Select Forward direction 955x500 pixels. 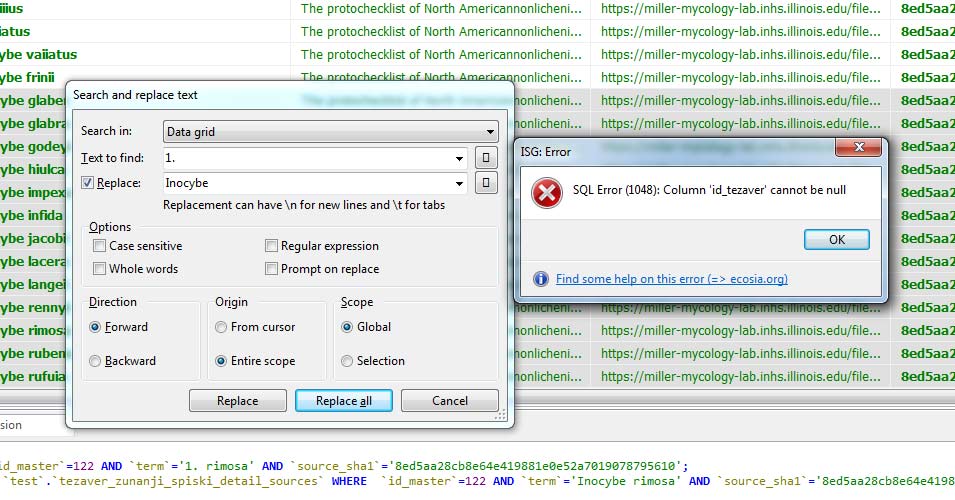coord(95,327)
